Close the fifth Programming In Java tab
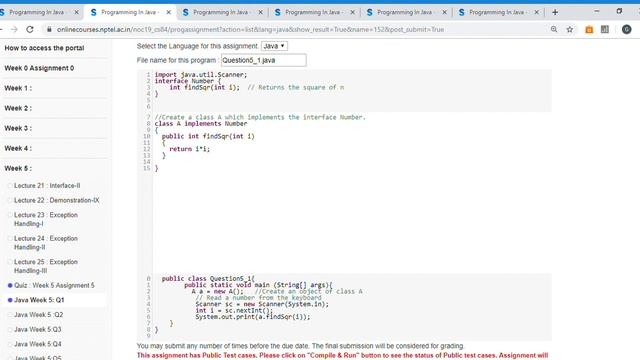640x360 pixels. [x=444, y=12]
